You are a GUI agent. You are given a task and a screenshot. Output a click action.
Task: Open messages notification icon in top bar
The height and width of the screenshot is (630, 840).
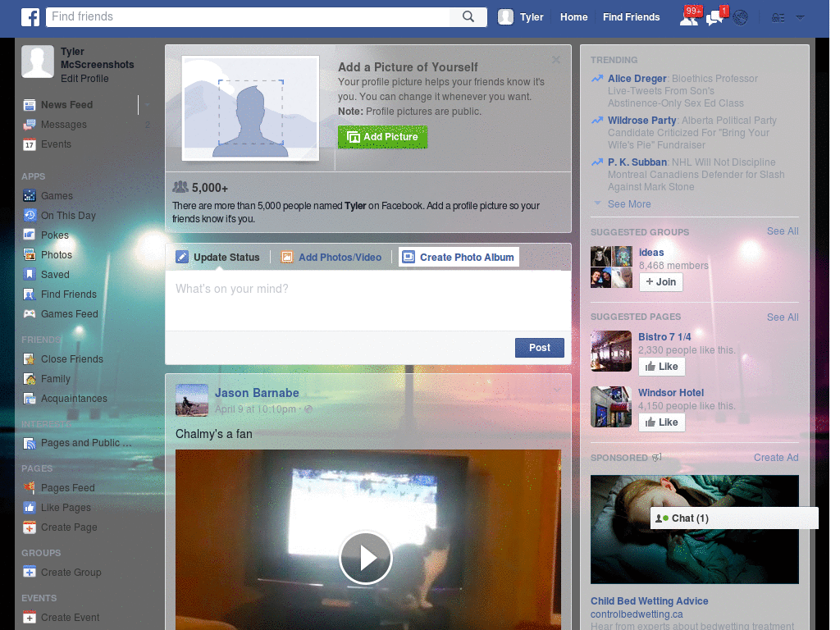point(715,18)
